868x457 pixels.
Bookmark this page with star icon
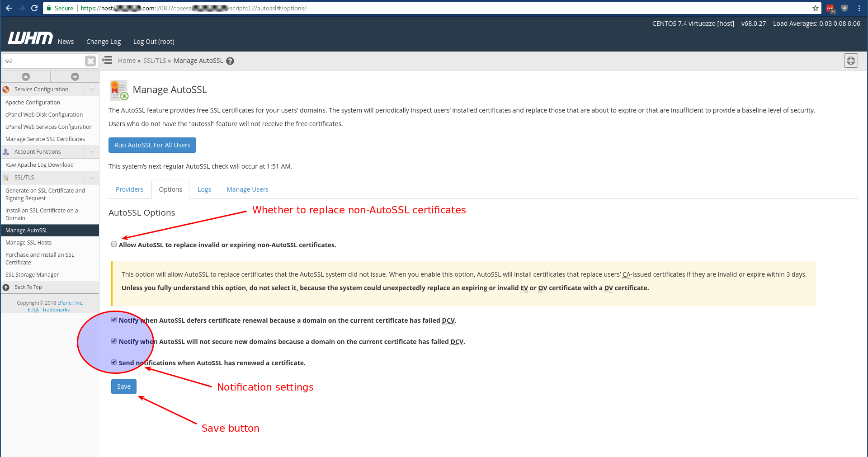click(x=815, y=8)
